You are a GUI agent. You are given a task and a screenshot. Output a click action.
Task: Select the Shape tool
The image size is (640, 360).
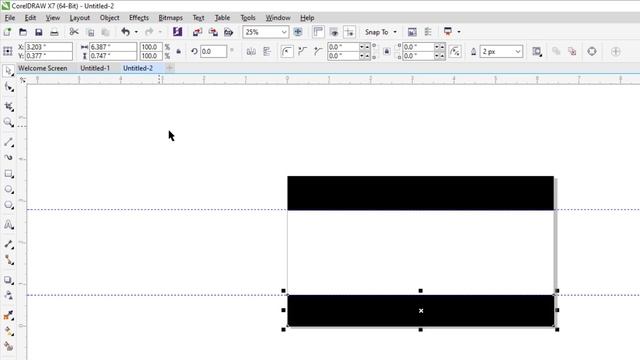point(9,87)
